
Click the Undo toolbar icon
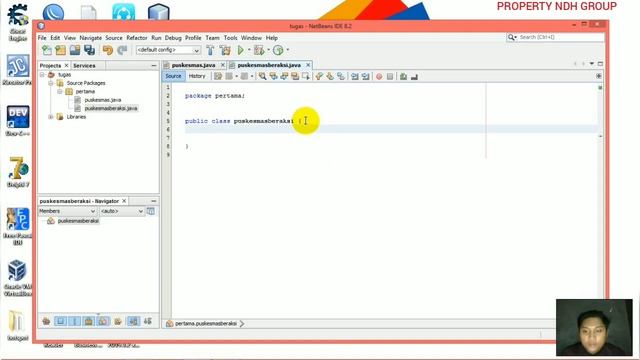tap(107, 50)
